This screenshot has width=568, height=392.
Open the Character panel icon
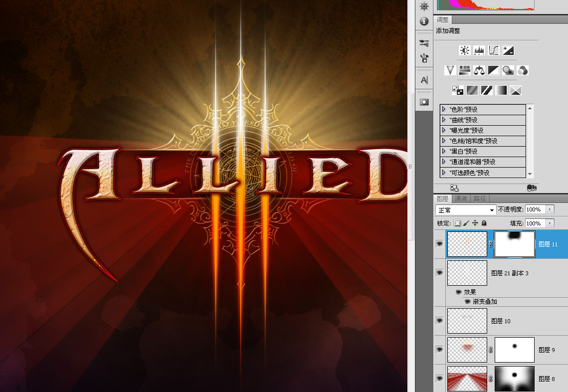point(424,80)
